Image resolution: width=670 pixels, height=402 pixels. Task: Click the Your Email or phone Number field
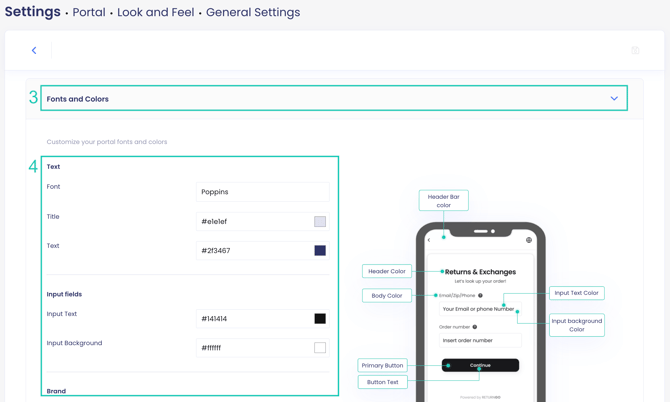(478, 310)
